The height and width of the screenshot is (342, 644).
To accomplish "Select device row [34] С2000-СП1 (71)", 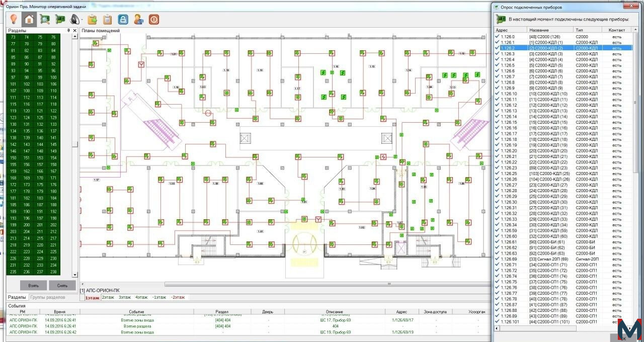I will (x=563, y=265).
